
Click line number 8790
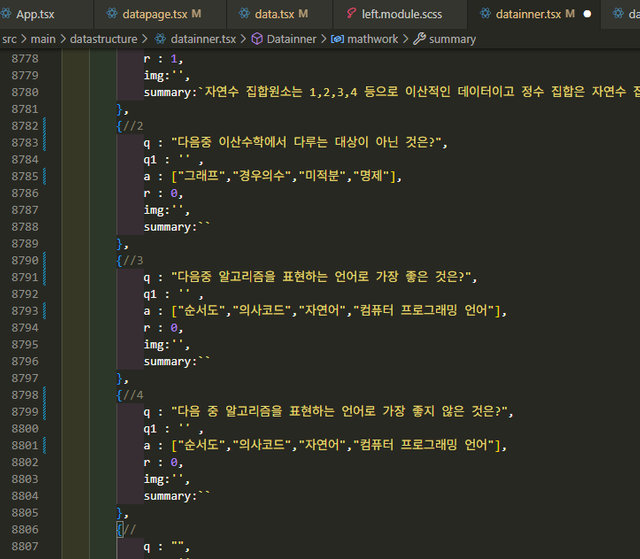(25, 260)
